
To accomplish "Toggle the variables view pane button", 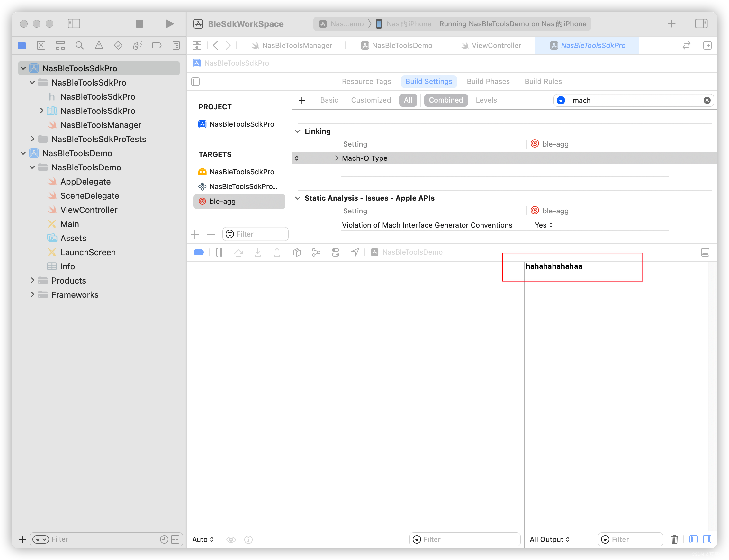I will pyautogui.click(x=693, y=539).
